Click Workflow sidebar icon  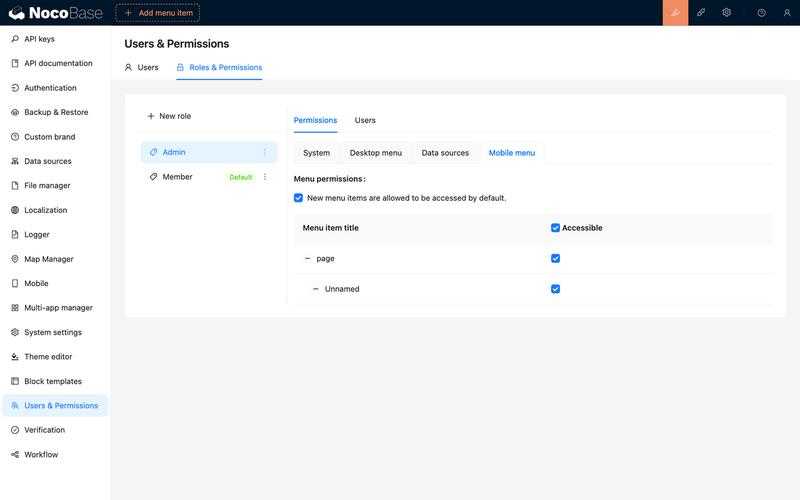[15, 455]
